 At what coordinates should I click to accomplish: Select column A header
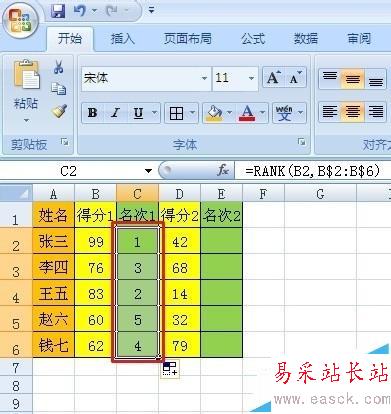[x=53, y=193]
